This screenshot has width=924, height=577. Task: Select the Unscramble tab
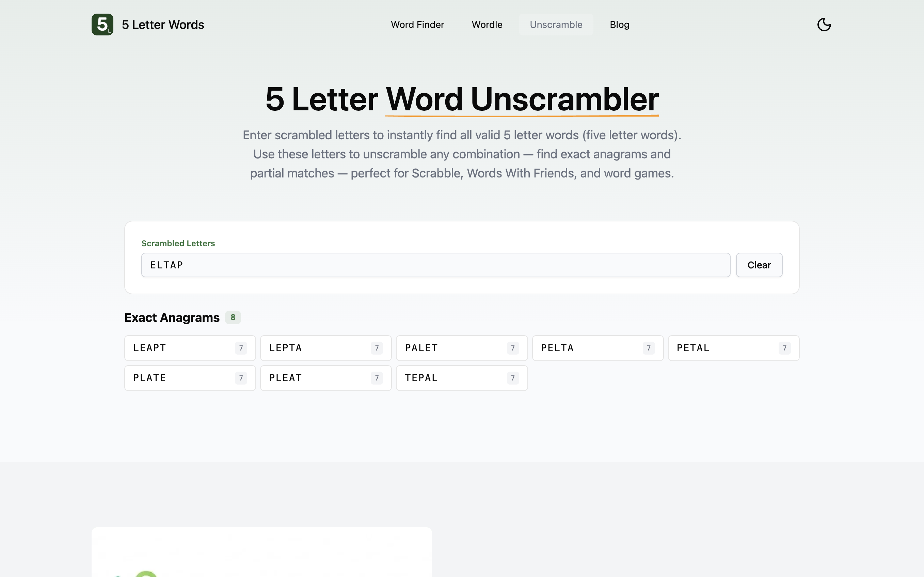point(556,25)
